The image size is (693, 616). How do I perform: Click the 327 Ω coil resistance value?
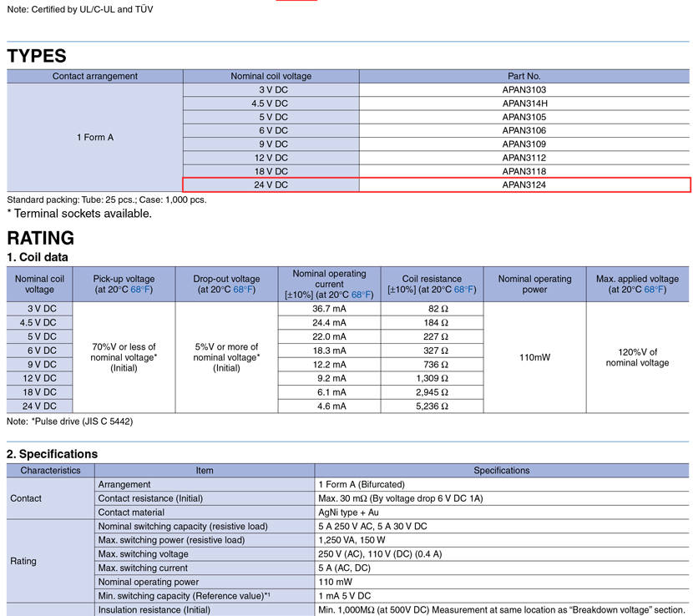(x=436, y=351)
